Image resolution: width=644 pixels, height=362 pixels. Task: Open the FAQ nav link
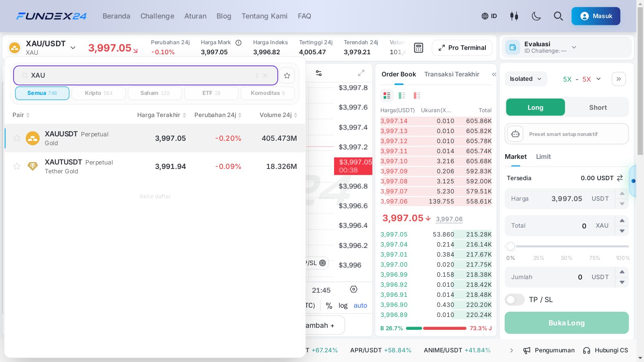coord(304,16)
